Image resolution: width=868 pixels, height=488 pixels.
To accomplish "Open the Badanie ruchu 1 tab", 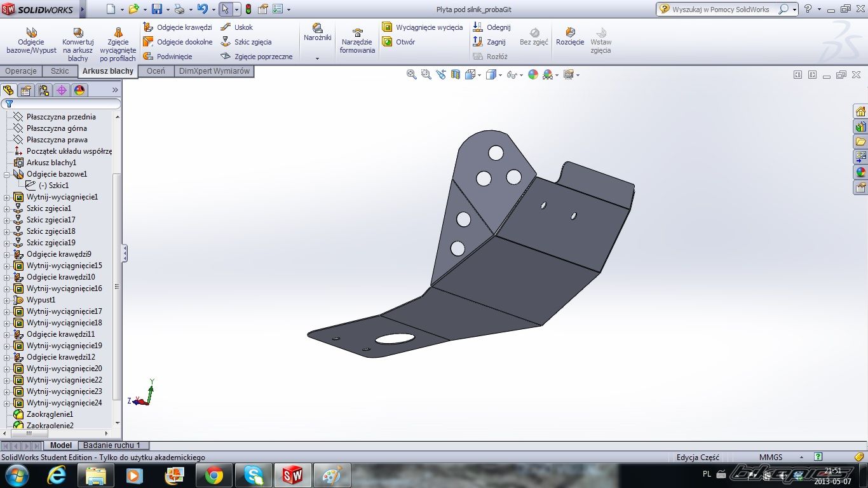I will tap(112, 445).
